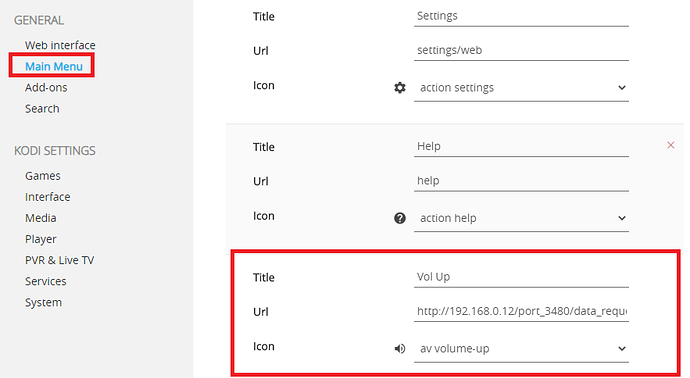
Task: Select Interface under Kodi Settings
Action: pos(48,197)
